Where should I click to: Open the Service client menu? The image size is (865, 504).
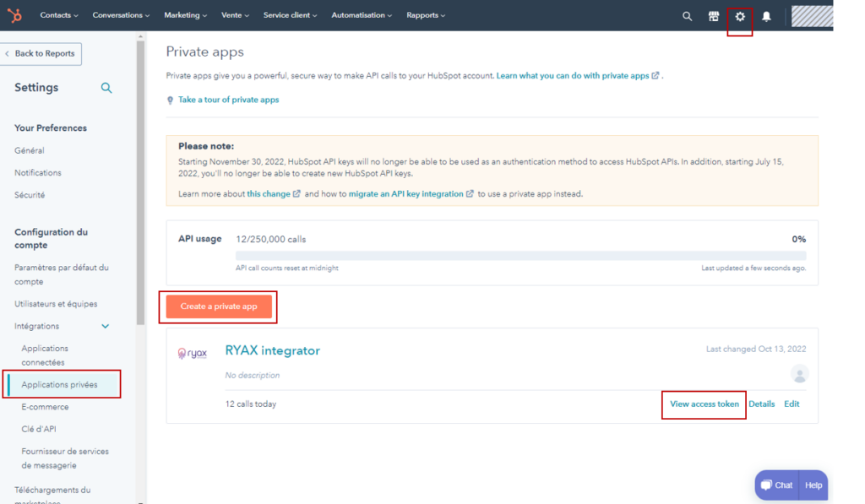290,14
